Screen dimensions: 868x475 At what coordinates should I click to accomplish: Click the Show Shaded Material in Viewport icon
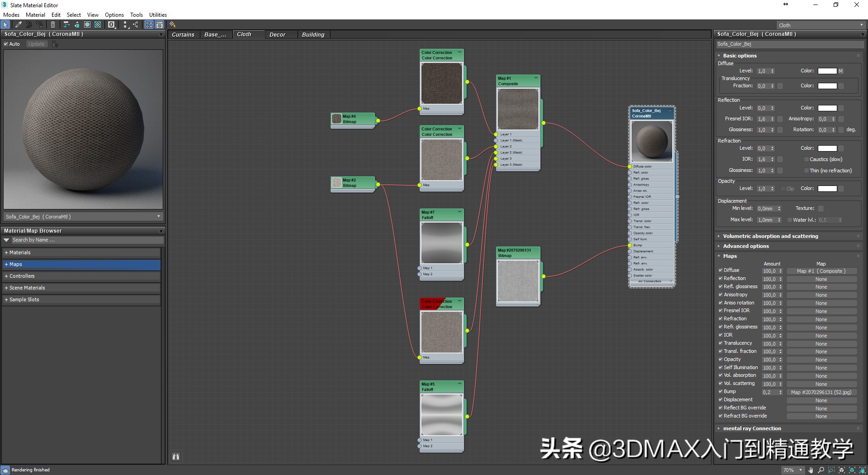pos(88,25)
